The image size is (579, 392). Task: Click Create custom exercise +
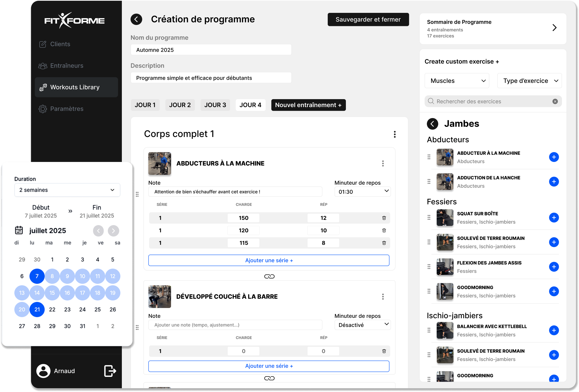click(462, 62)
